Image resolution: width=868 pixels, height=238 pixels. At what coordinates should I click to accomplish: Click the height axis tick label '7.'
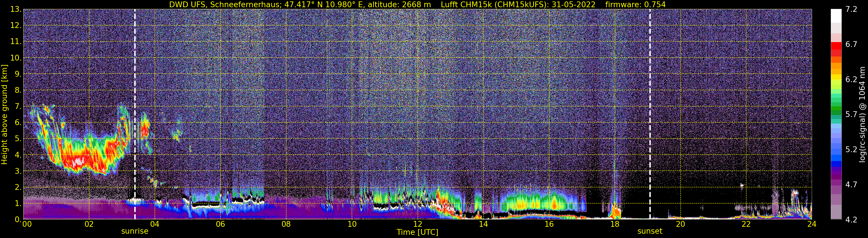tap(18, 106)
